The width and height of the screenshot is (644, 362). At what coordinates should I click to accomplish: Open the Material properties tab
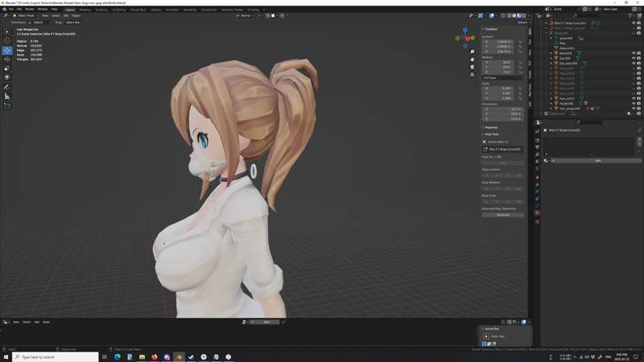click(x=537, y=213)
